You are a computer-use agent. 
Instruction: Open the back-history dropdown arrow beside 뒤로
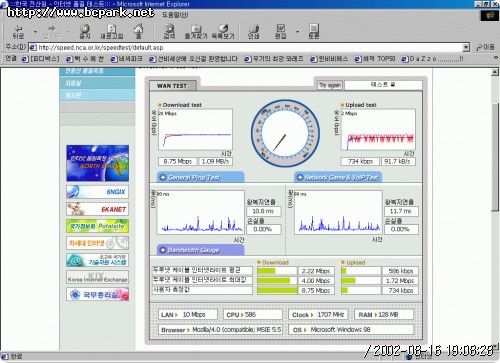pos(35,32)
